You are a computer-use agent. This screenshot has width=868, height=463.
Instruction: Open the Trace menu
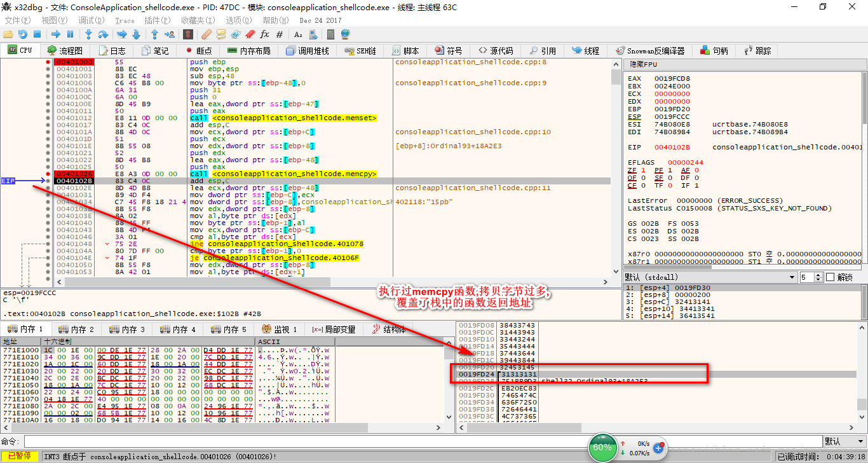(125, 20)
